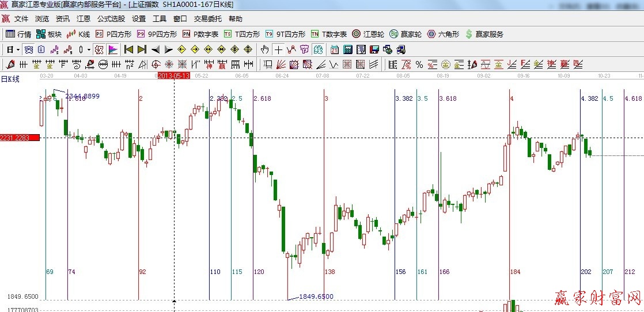
Task: Click the floppy disk save icon
Action: tap(374, 50)
